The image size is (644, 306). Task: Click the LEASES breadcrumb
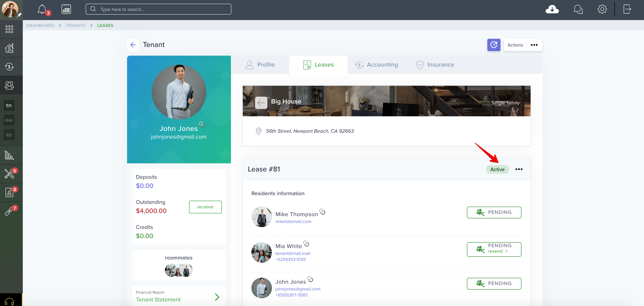click(105, 25)
